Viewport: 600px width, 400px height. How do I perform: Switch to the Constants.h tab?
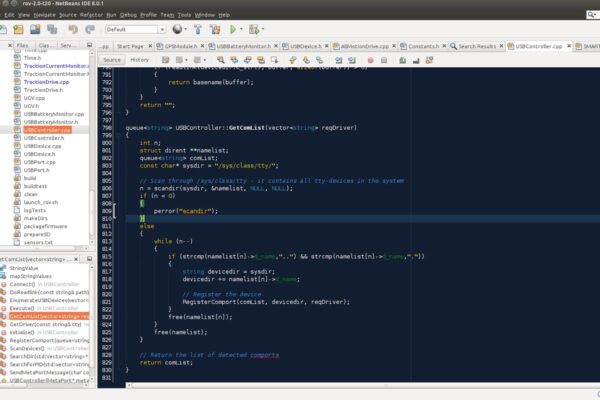(423, 46)
